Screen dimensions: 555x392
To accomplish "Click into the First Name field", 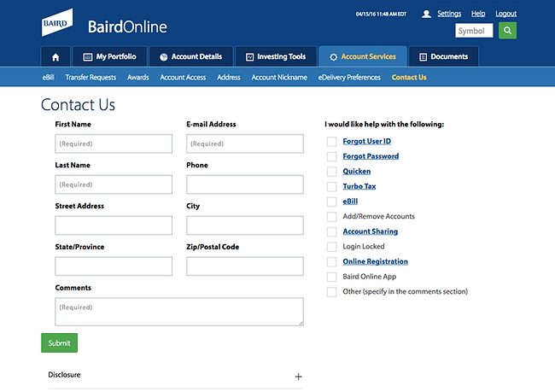I will coord(114,143).
